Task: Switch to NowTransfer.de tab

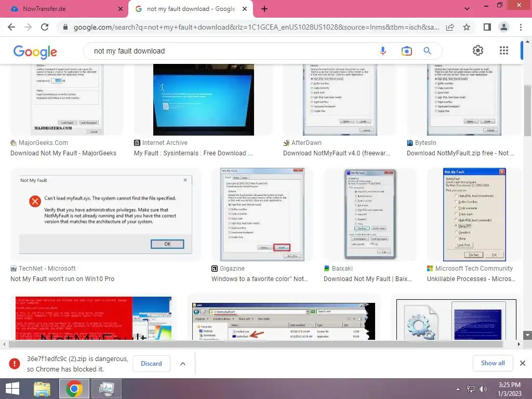Action: point(63,9)
